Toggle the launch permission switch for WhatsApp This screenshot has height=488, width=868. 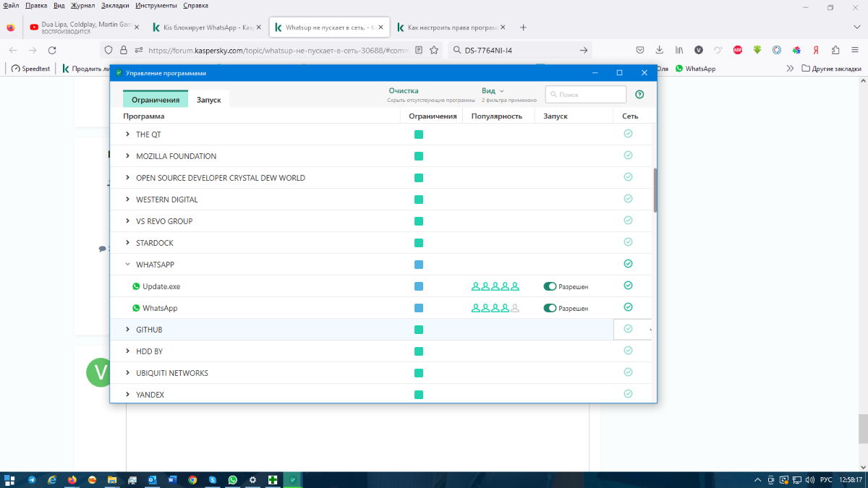pyautogui.click(x=550, y=308)
